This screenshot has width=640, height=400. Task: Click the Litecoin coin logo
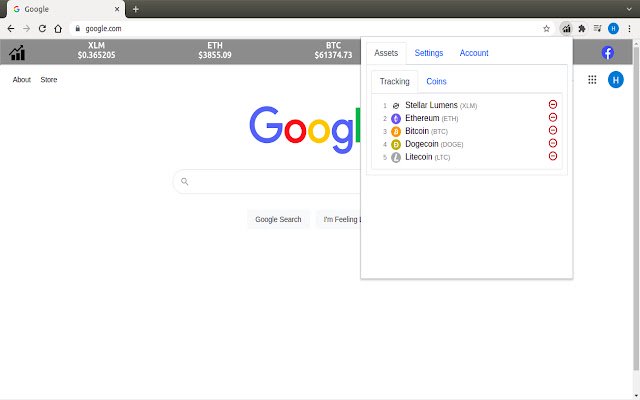[x=396, y=158]
